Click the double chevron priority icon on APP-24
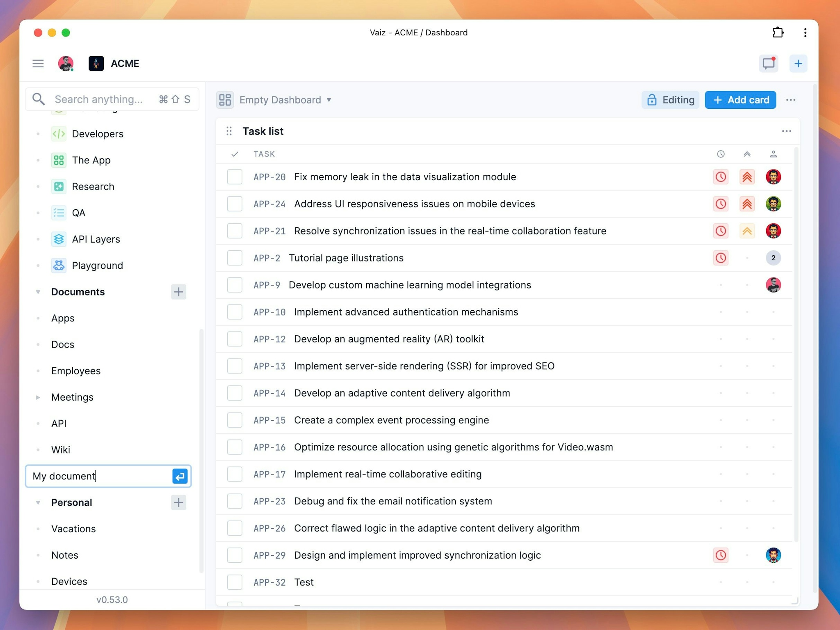Screen dimensions: 840x630 746,204
